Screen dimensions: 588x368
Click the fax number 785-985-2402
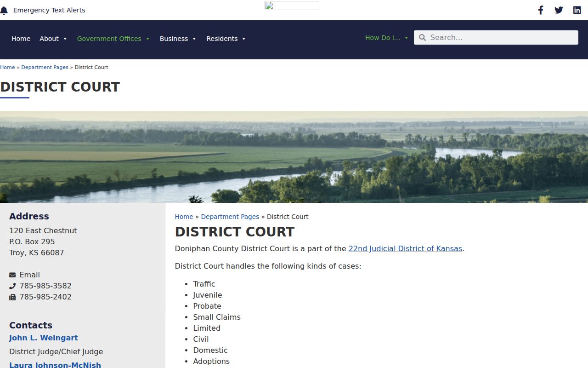45,297
